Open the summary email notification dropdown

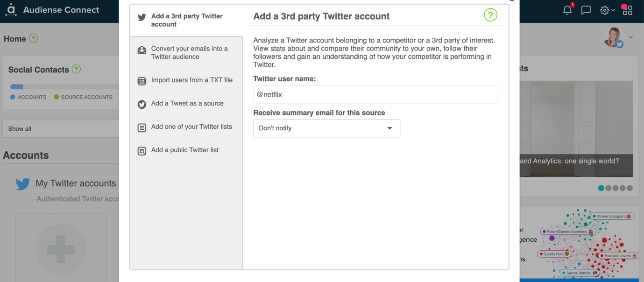[326, 128]
